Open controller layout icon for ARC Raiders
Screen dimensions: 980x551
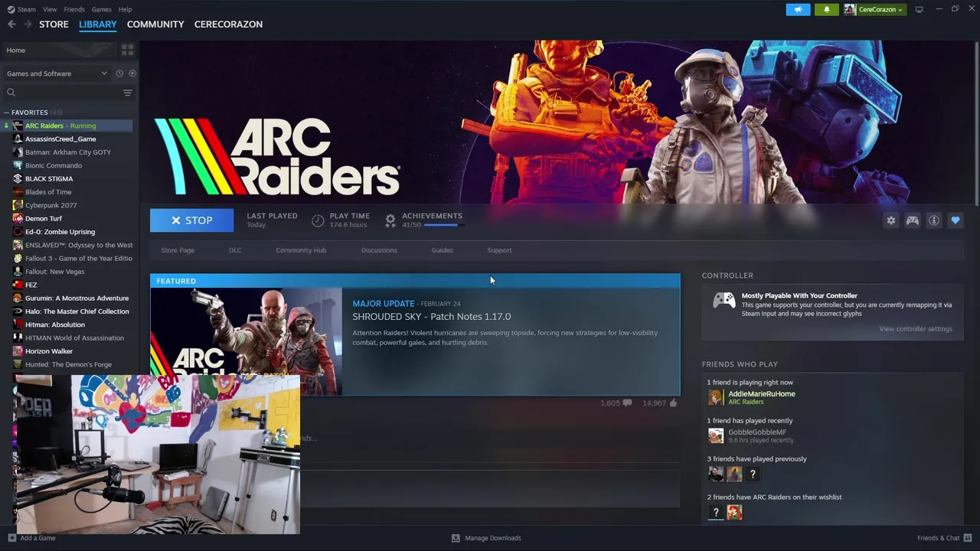[x=912, y=220]
